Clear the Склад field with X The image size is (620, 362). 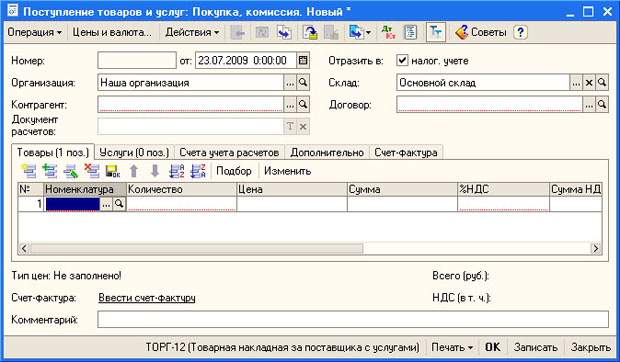(x=589, y=83)
